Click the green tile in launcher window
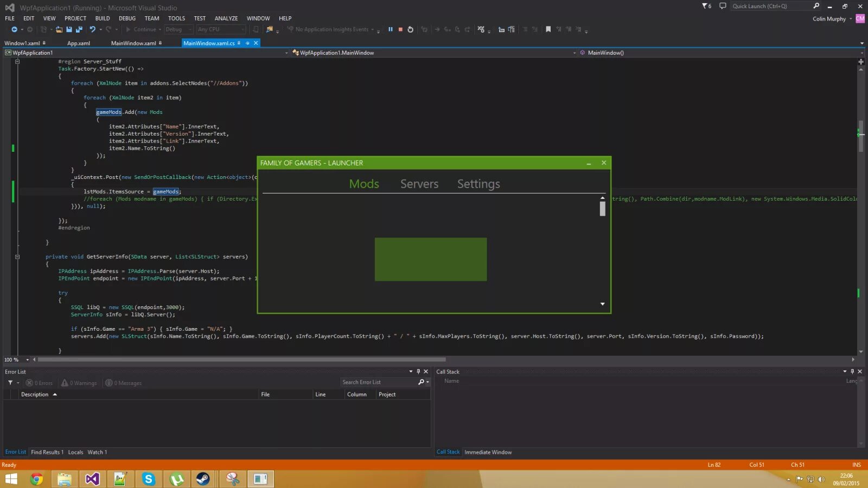The width and height of the screenshot is (868, 488). 431,259
